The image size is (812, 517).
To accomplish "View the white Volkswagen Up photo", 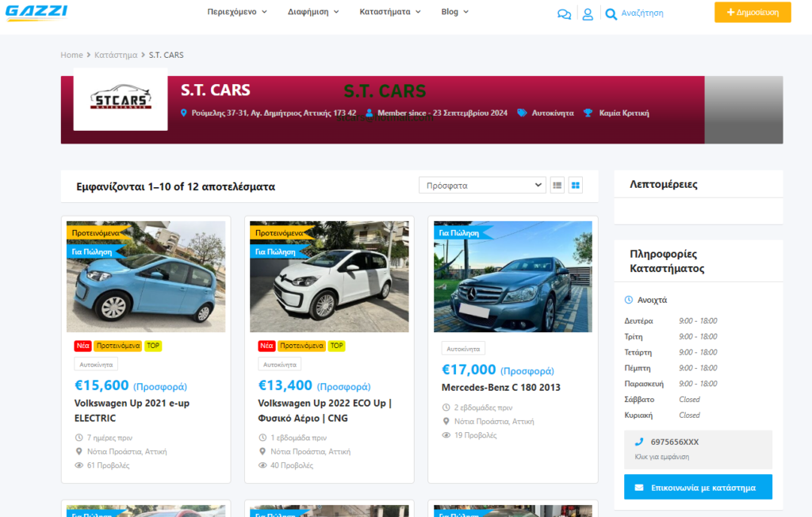I will (x=329, y=277).
